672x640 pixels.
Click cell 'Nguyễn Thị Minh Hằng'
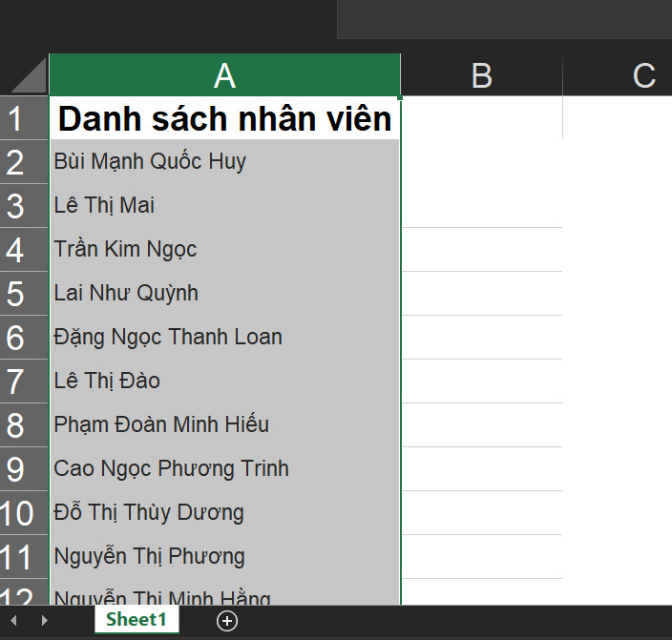[x=225, y=592]
